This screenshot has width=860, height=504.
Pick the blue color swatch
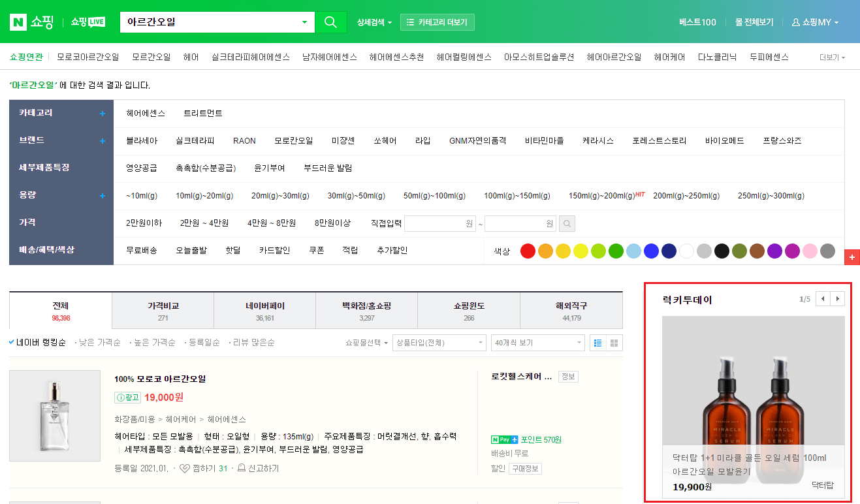coord(651,251)
